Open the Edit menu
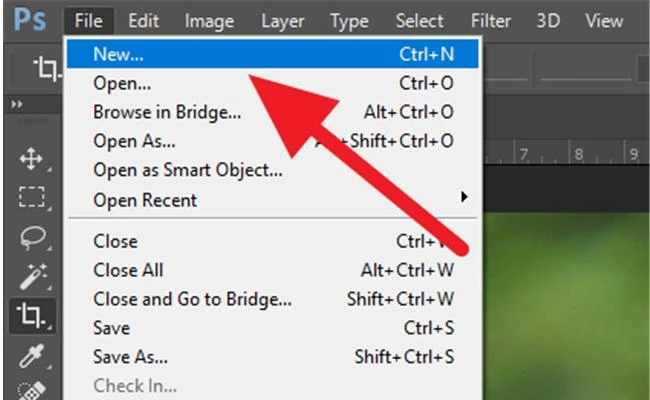650x400 pixels. (x=144, y=20)
